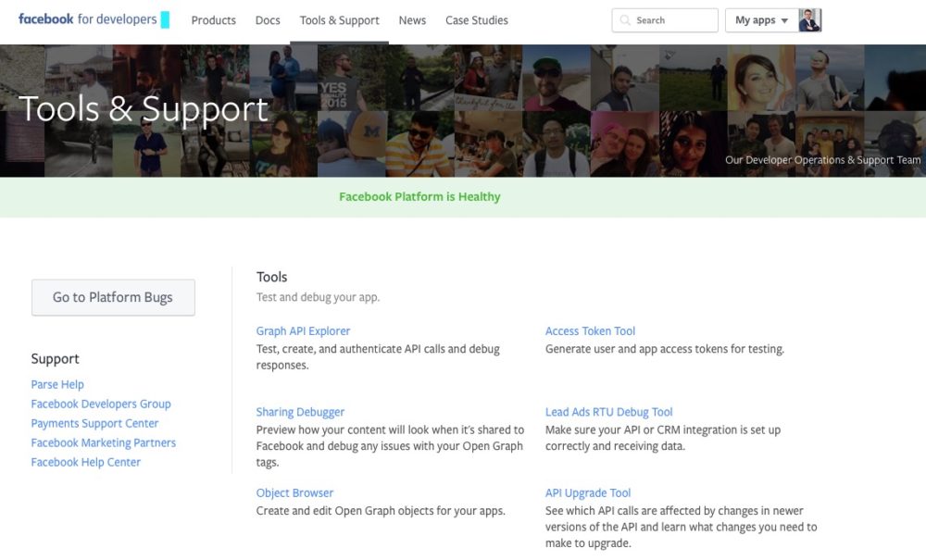Follow the Facebook Marketing Partners link
The width and height of the screenshot is (926, 560).
[104, 442]
